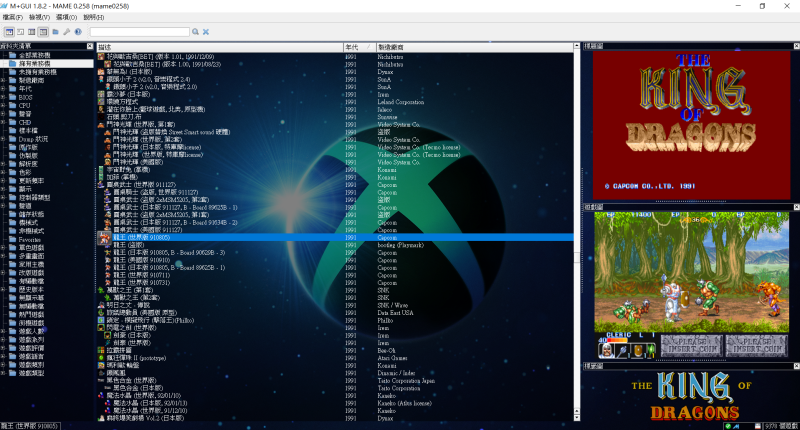Click the icon beside 萬獸之王 (第1套)

pyautogui.click(x=101, y=290)
